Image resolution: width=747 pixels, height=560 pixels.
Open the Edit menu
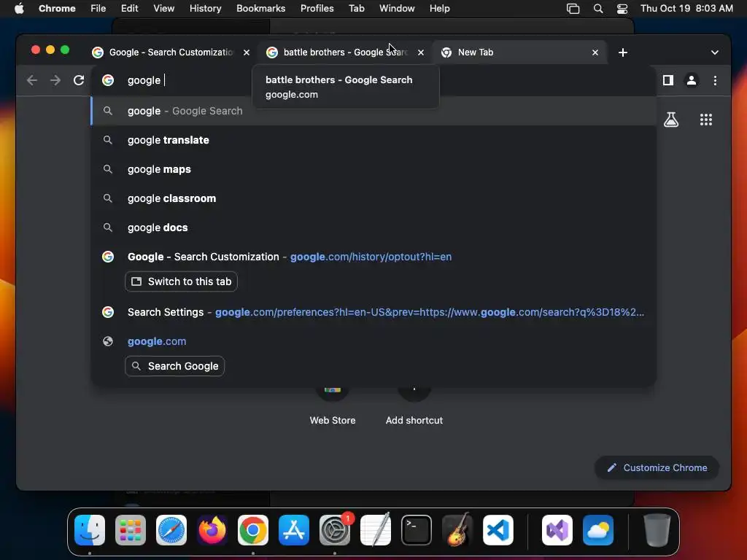point(129,9)
